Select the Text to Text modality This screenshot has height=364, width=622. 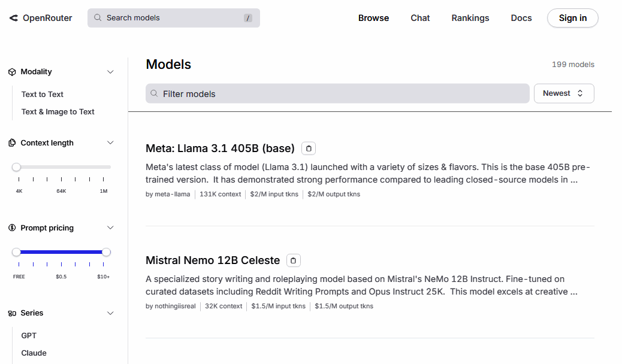[x=42, y=94]
